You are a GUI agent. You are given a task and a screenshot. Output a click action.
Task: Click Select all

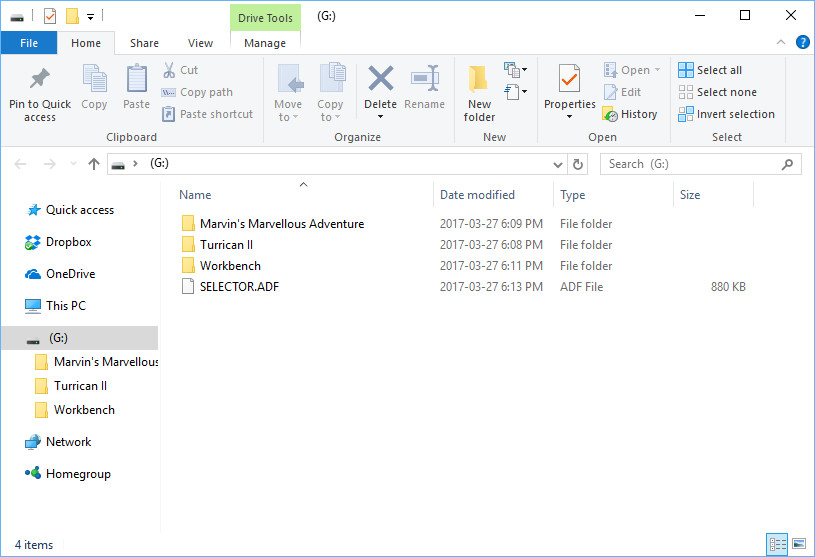click(710, 70)
